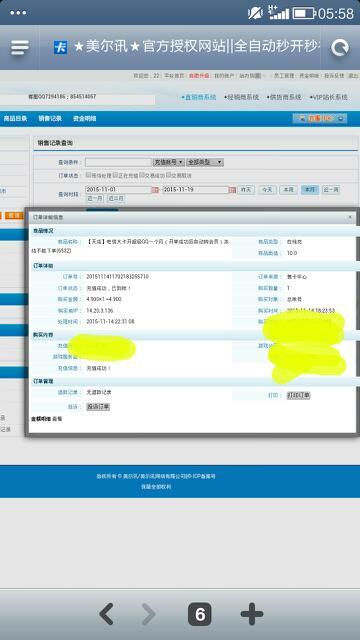Open the 商品目录 navigation tab
360x640 pixels.
click(x=16, y=119)
